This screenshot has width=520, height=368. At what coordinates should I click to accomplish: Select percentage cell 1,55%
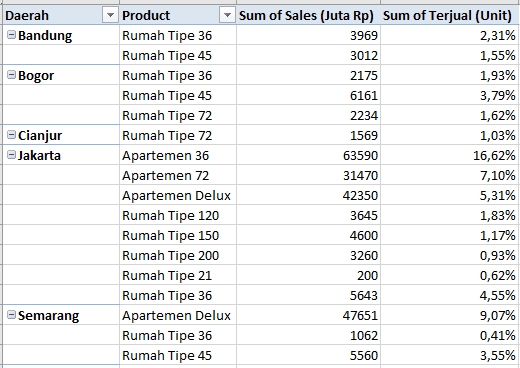450,55
